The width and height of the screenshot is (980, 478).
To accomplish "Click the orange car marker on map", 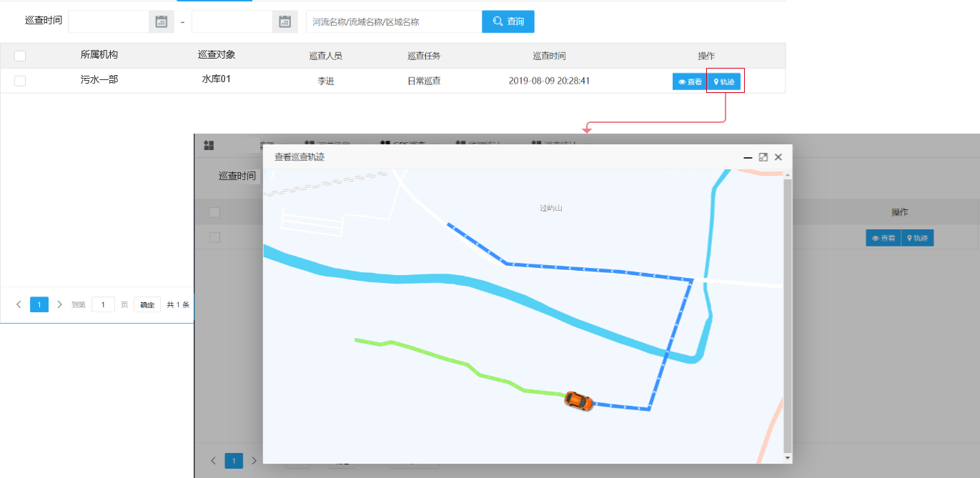I will [578, 401].
